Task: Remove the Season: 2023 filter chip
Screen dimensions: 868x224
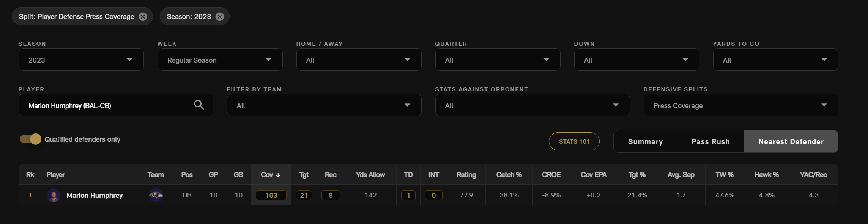Action: pyautogui.click(x=220, y=17)
